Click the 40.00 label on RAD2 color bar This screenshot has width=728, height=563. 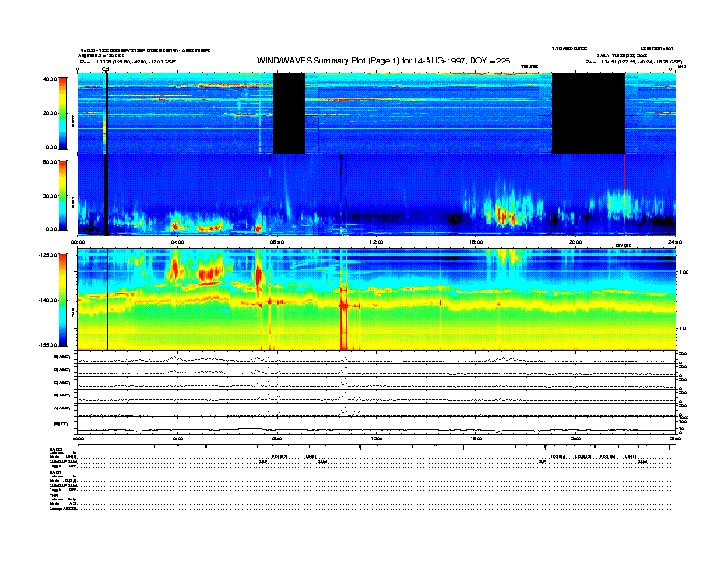point(50,79)
